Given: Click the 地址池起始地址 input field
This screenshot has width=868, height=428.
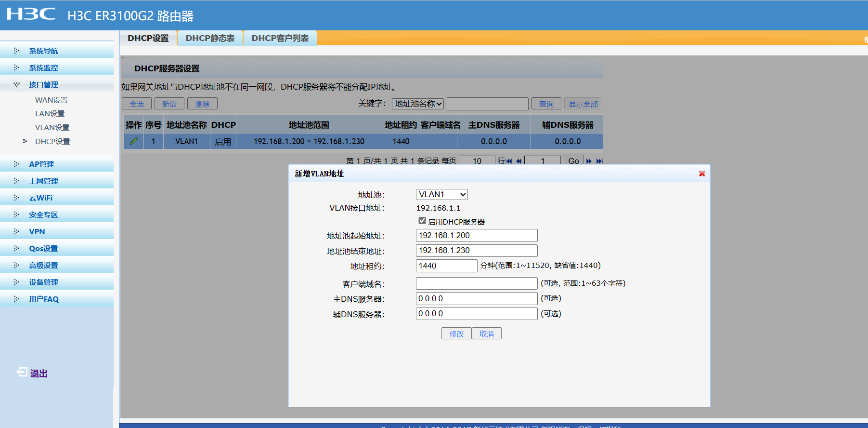Looking at the screenshot, I should coord(477,235).
